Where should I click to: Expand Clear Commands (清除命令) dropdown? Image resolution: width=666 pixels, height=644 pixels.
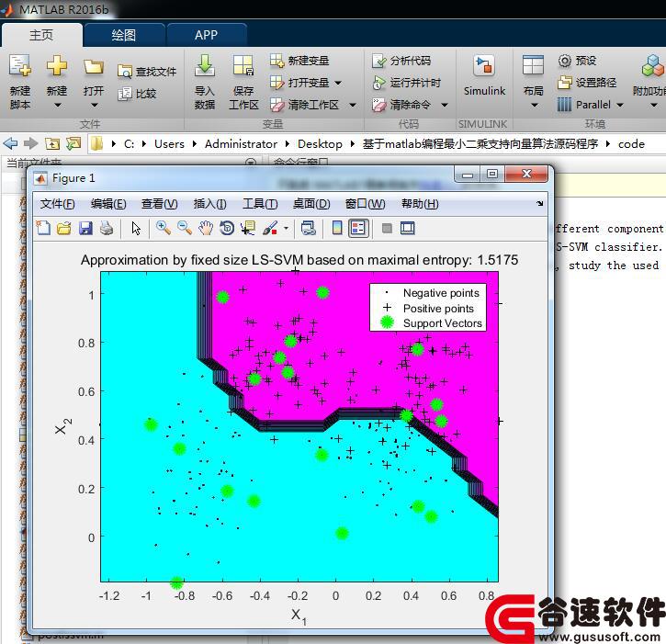tap(445, 105)
